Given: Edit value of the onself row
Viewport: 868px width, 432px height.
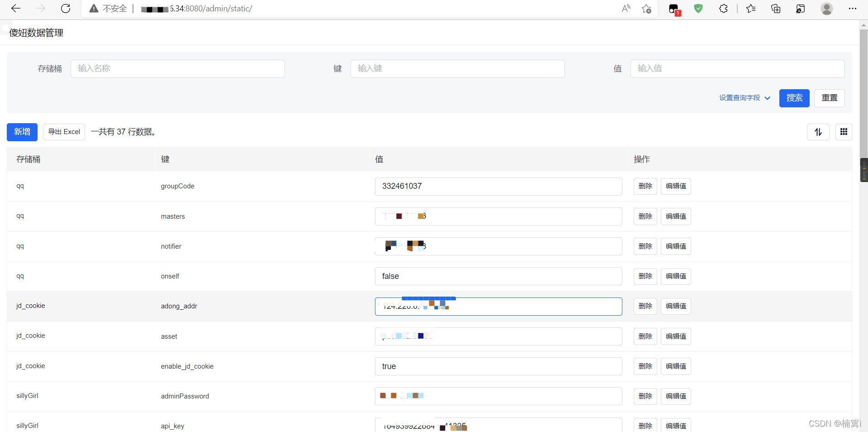Looking at the screenshot, I should [676, 276].
